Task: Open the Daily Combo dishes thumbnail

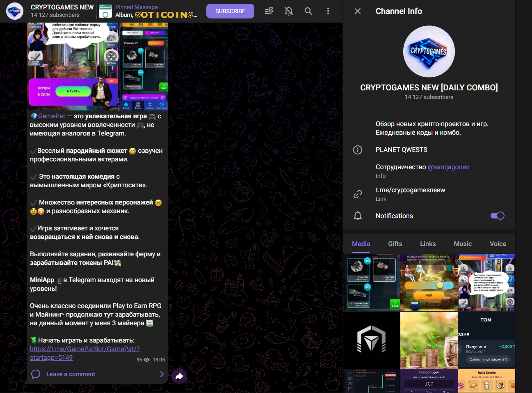Action: click(x=486, y=381)
